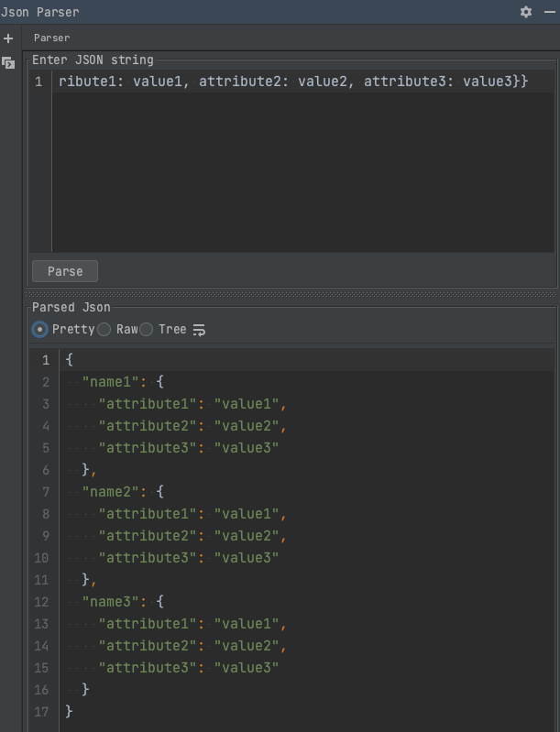560x732 pixels.
Task: Click the Parsed Json section label
Action: [71, 307]
